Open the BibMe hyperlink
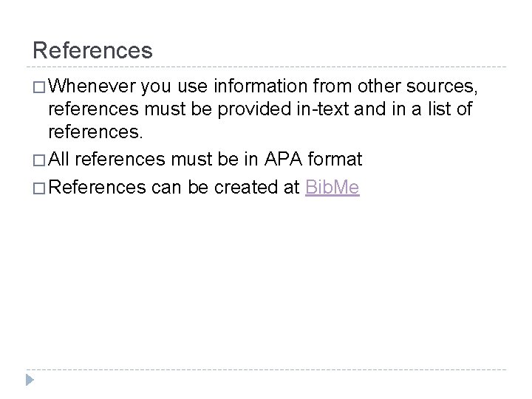This screenshot has width=532, height=399. 332,187
